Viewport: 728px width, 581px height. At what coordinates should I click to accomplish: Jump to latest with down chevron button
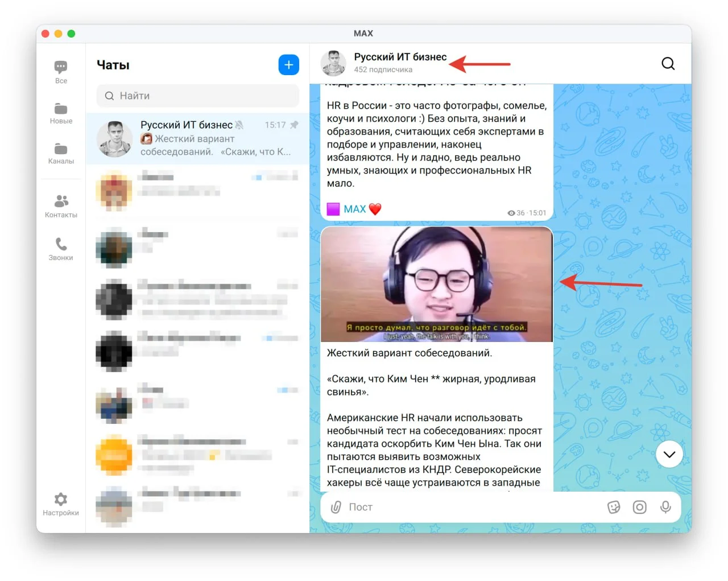(669, 454)
